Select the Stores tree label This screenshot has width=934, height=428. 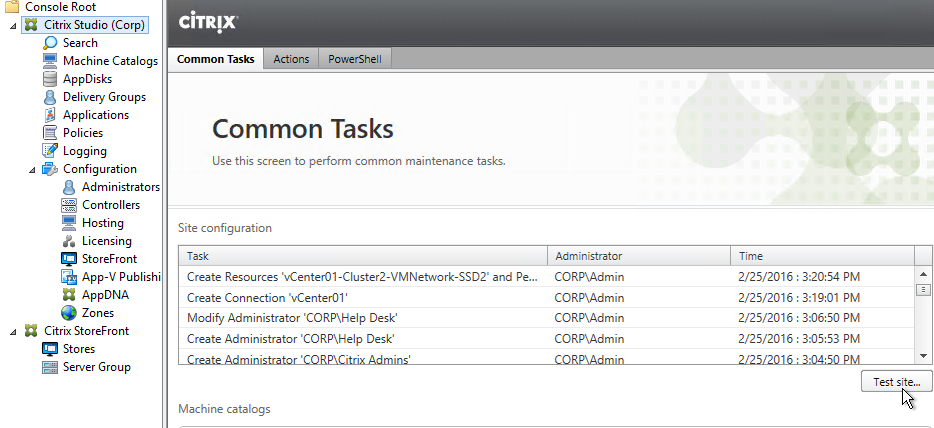[79, 349]
